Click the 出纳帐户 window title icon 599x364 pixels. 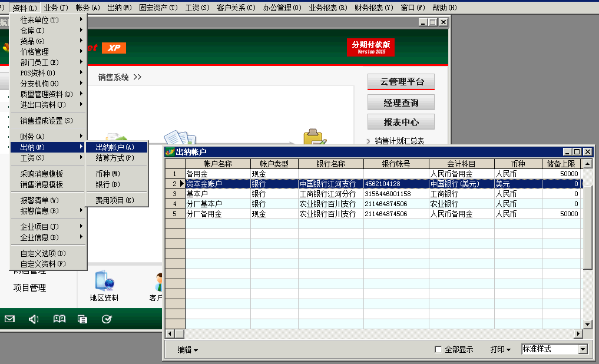[x=170, y=151]
